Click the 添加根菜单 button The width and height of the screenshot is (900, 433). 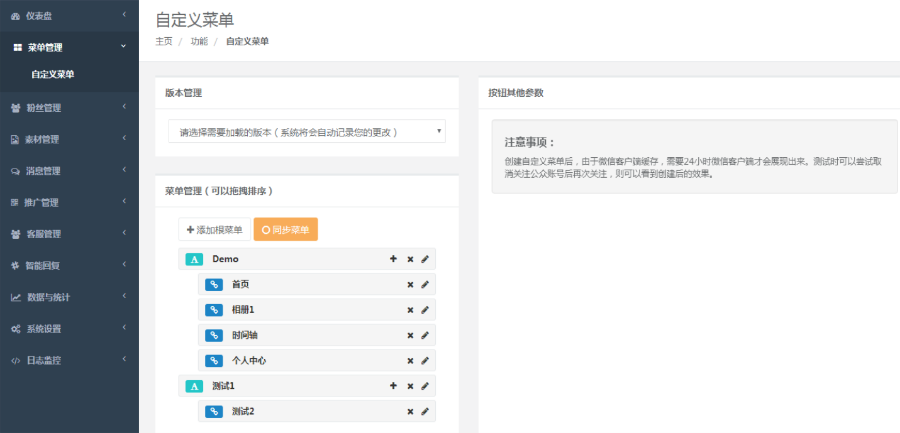click(x=215, y=230)
